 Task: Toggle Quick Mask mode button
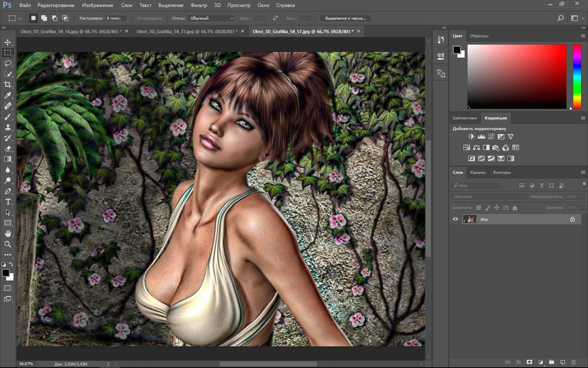click(8, 288)
